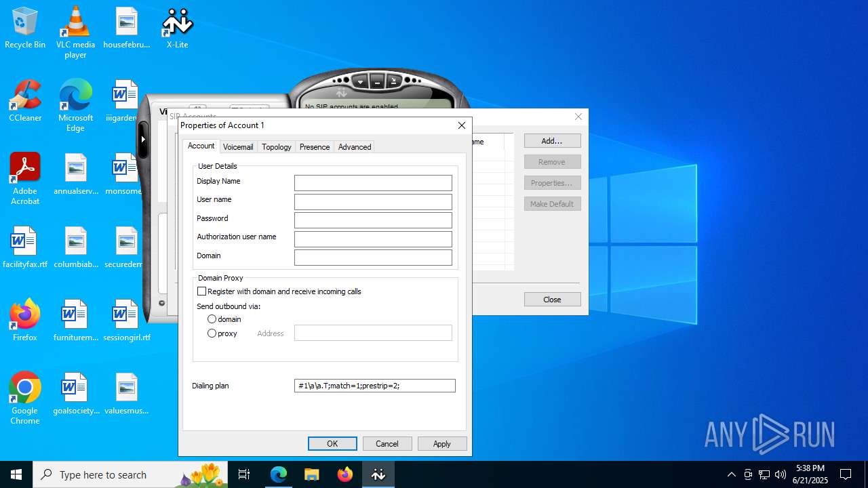Click the User name input field

point(373,201)
